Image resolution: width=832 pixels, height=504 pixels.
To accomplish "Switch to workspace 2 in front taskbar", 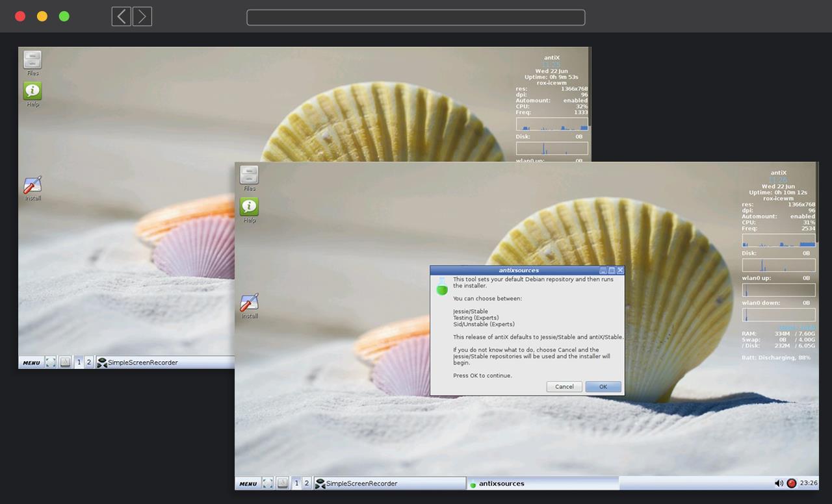I will 306,483.
